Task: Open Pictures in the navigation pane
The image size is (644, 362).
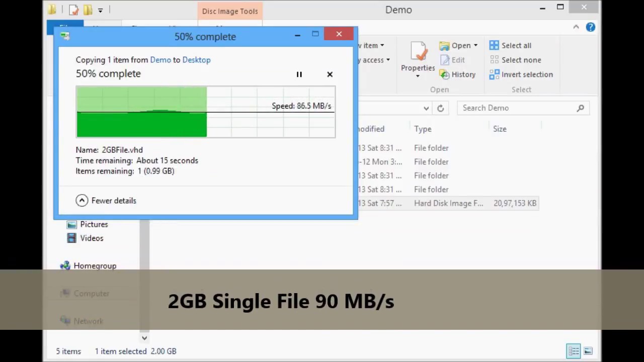Action: [x=94, y=224]
